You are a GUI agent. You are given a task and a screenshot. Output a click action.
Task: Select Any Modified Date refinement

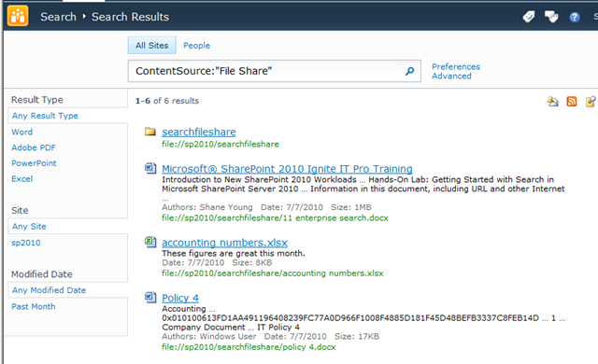(x=49, y=290)
